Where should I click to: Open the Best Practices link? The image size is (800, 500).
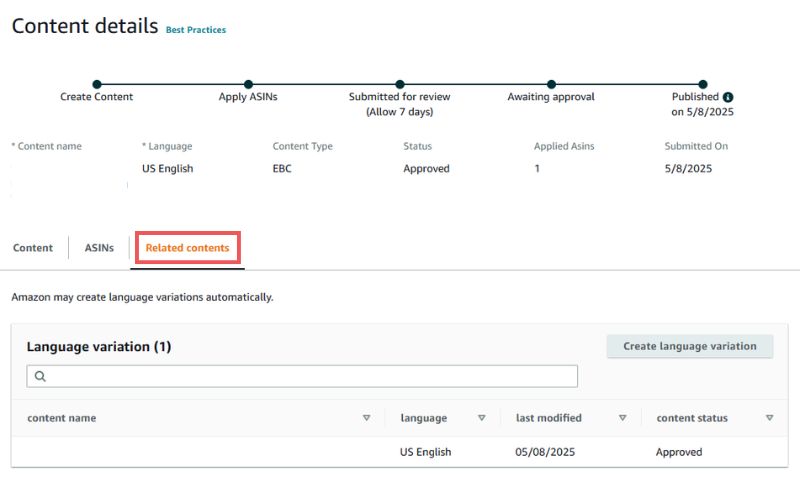point(195,30)
